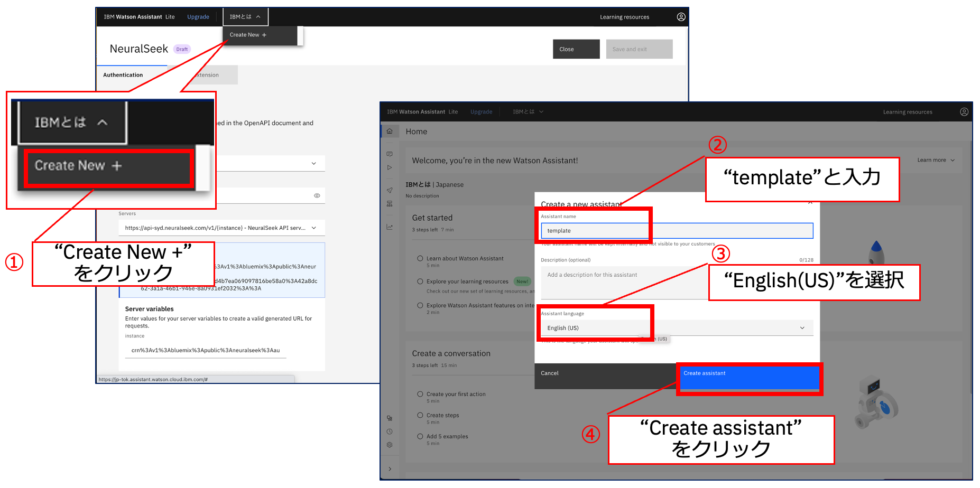Expand the Learn more chevron

(953, 160)
